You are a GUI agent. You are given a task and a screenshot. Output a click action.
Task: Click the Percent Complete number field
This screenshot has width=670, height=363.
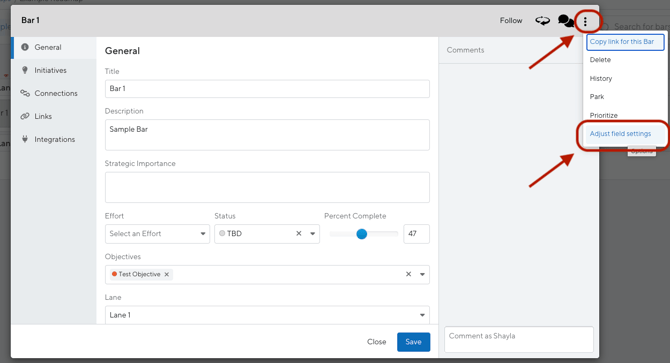tap(416, 234)
